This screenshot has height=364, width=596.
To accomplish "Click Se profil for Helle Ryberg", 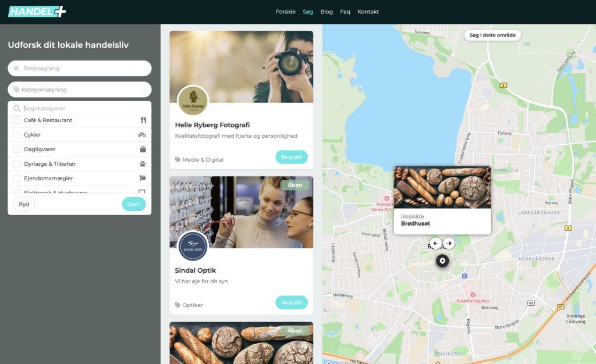I will [292, 157].
